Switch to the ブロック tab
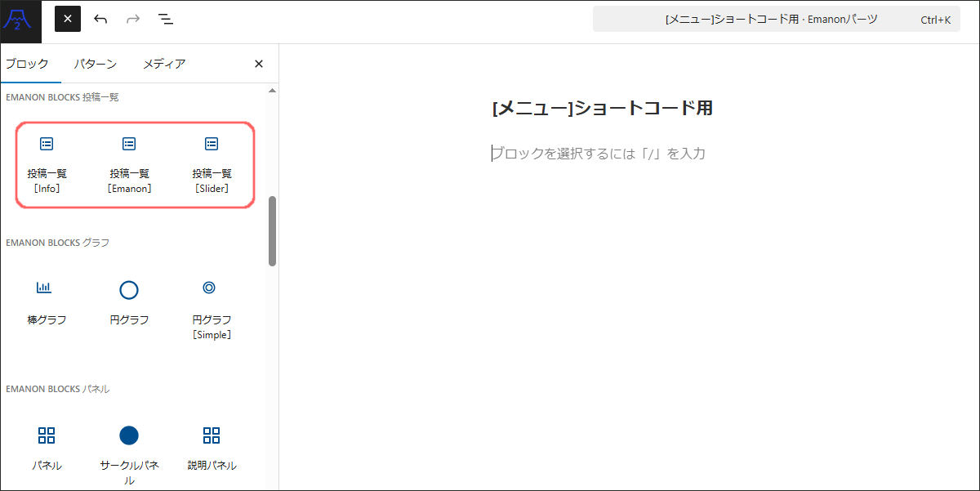 click(28, 64)
